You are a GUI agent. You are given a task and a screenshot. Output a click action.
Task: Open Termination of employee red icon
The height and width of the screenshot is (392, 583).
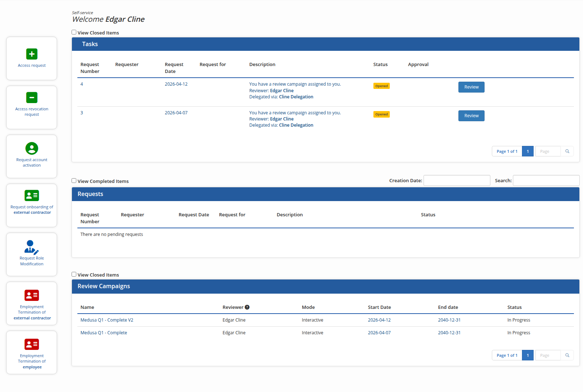pyautogui.click(x=32, y=344)
